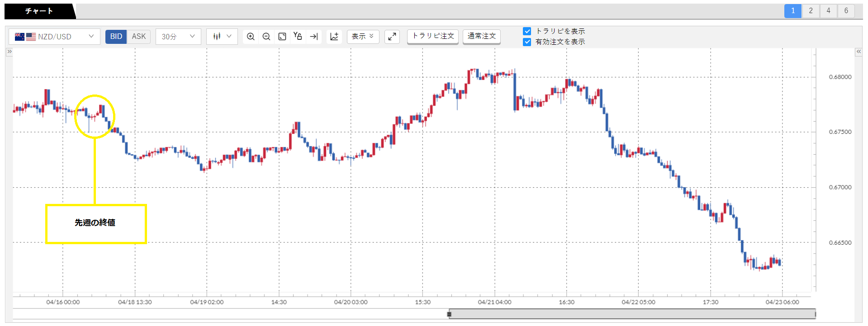The width and height of the screenshot is (868, 326).
Task: Open the NZD/USD currency pair dropdown
Action: point(54,37)
